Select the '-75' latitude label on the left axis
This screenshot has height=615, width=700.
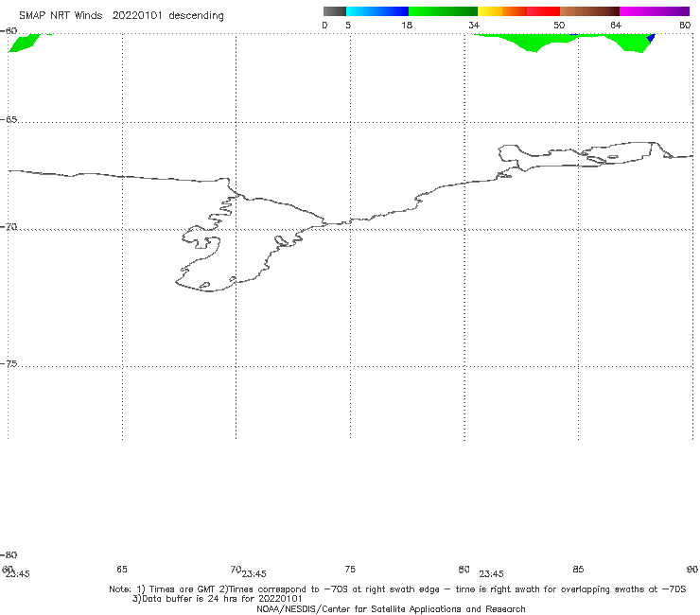pos(9,363)
